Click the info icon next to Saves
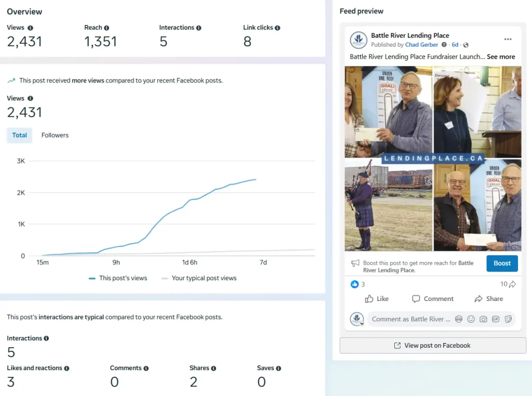 coord(278,368)
